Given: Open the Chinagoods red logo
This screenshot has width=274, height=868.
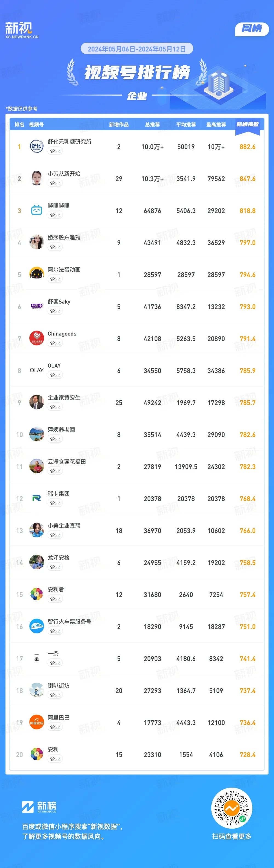Looking at the screenshot, I should click(36, 338).
